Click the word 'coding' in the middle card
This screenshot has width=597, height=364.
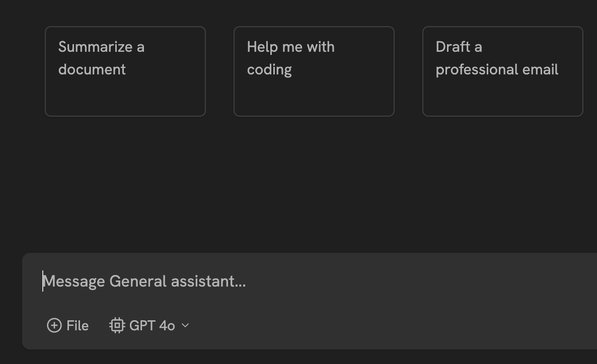pyautogui.click(x=269, y=69)
